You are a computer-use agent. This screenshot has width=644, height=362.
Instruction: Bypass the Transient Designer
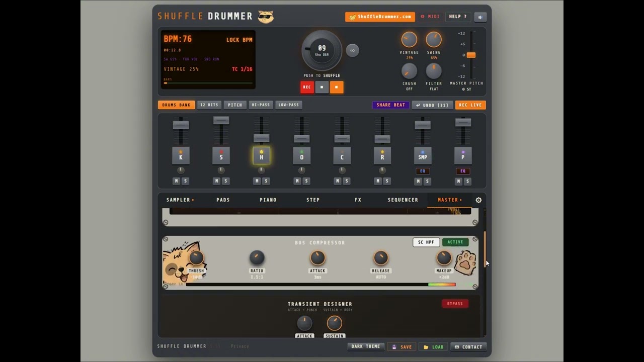coord(455,304)
